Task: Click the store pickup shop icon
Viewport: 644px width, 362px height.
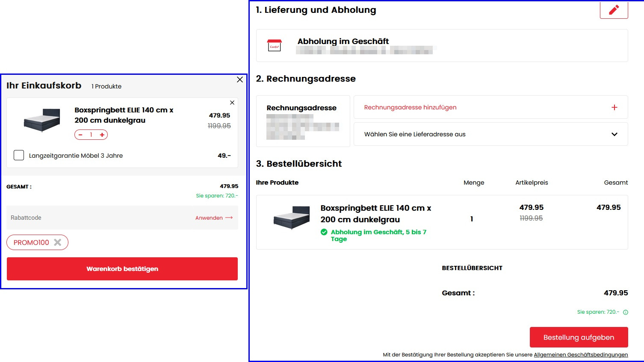Action: tap(274, 45)
